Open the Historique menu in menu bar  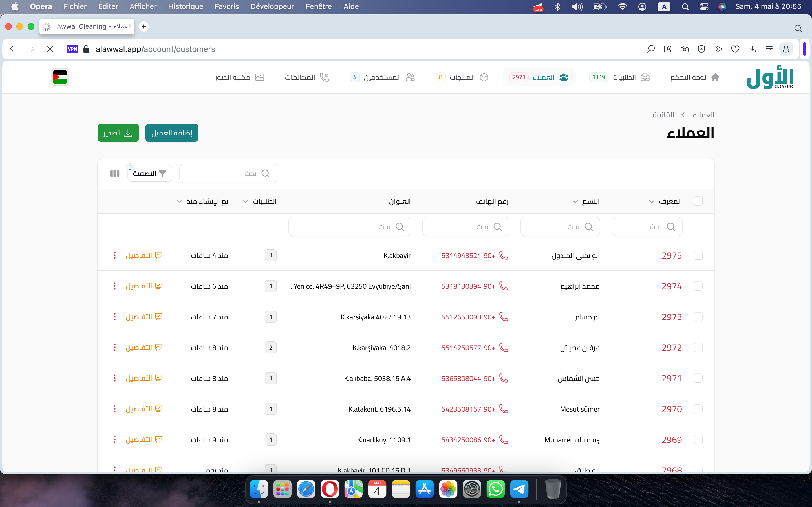click(185, 6)
